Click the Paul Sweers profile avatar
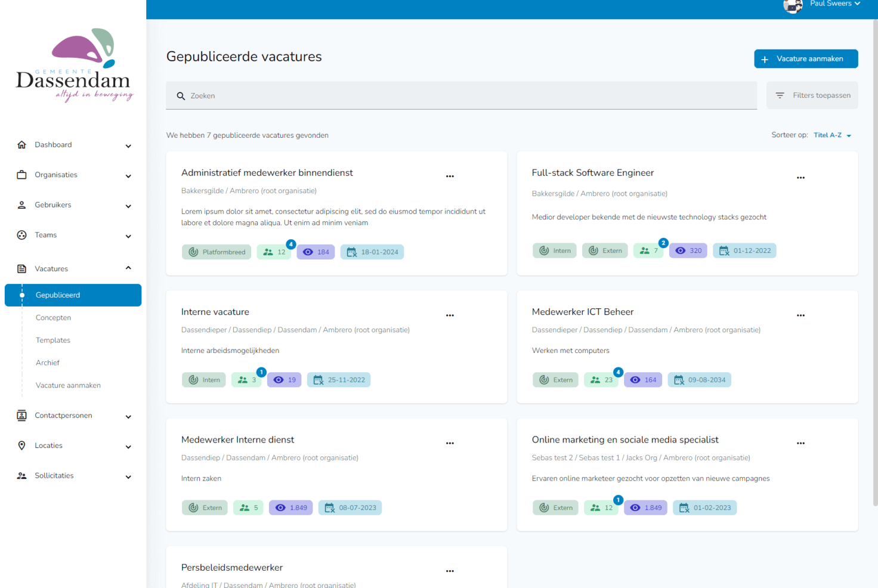 tap(792, 5)
